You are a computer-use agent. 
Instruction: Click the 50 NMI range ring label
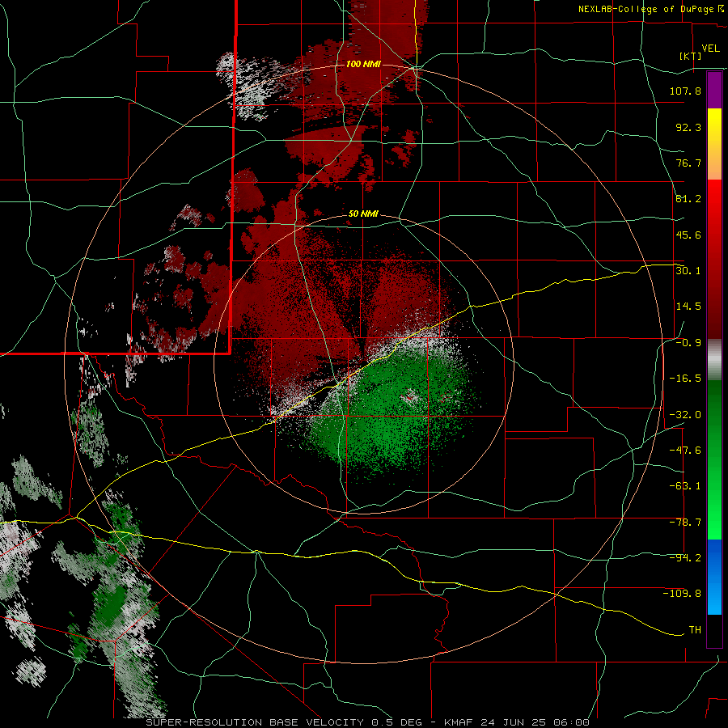363,214
